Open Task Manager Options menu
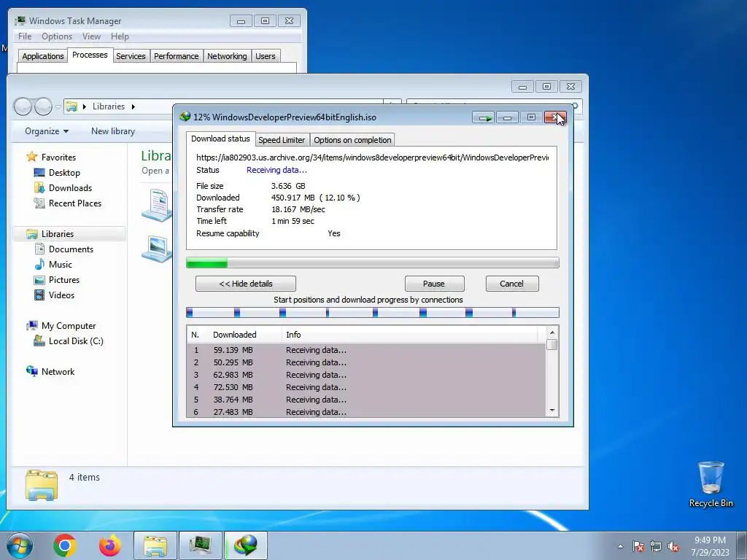The height and width of the screenshot is (560, 747). tap(57, 36)
